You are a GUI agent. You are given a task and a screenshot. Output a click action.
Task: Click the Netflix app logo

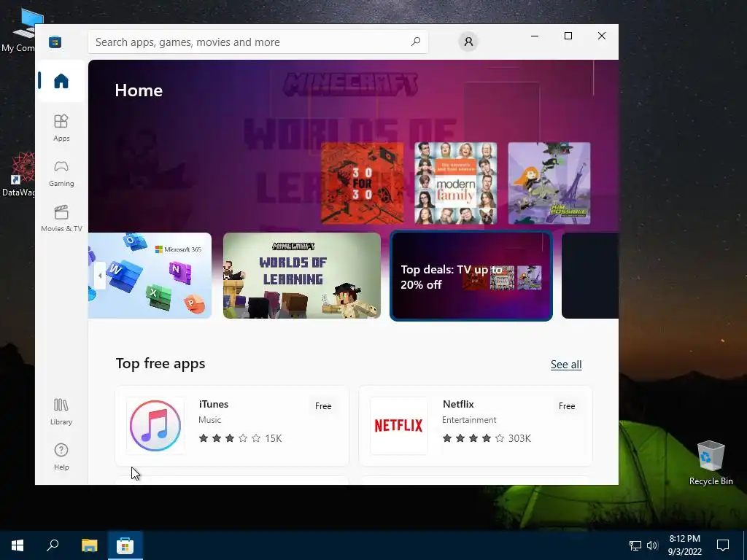[399, 426]
